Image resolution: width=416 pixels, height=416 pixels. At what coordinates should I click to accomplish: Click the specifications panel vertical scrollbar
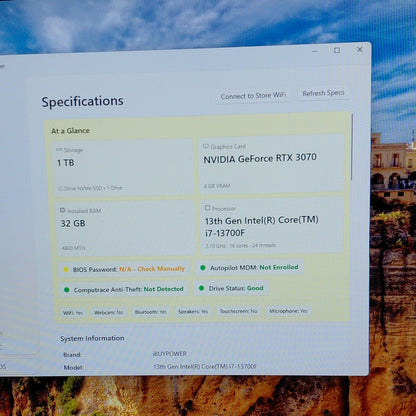352,147
